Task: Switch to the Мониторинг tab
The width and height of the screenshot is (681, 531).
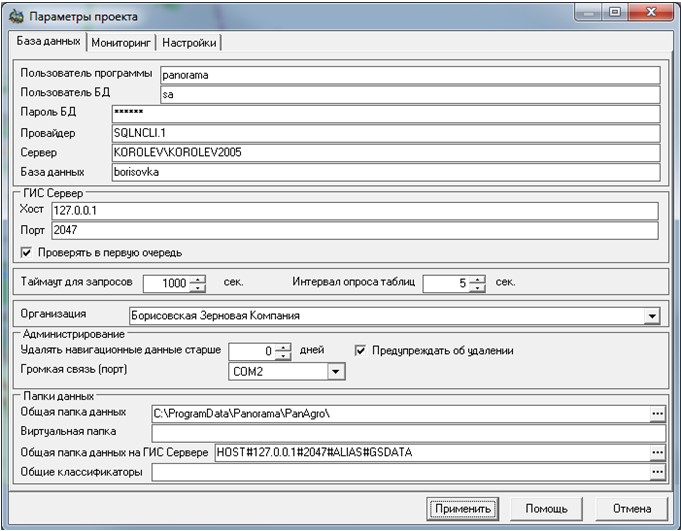Action: click(122, 43)
